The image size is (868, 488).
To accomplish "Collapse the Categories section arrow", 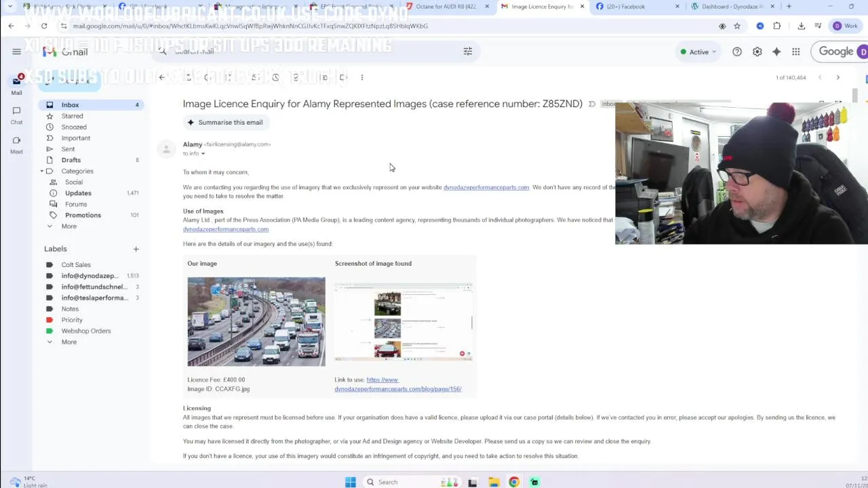I will pos(42,171).
